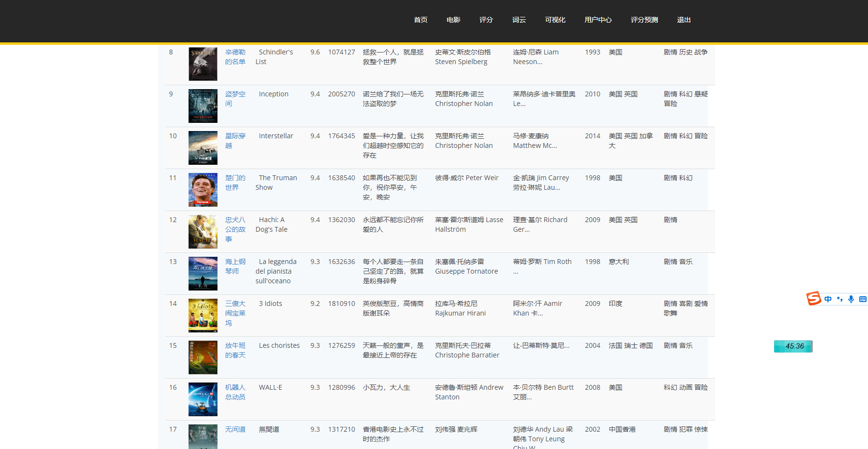Select the country cell 法国 瑞士 德国
This screenshot has height=449, width=868.
631,345
